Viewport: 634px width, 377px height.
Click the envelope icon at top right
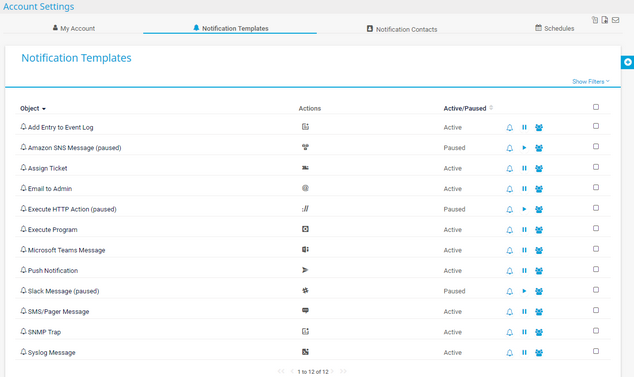[615, 20]
